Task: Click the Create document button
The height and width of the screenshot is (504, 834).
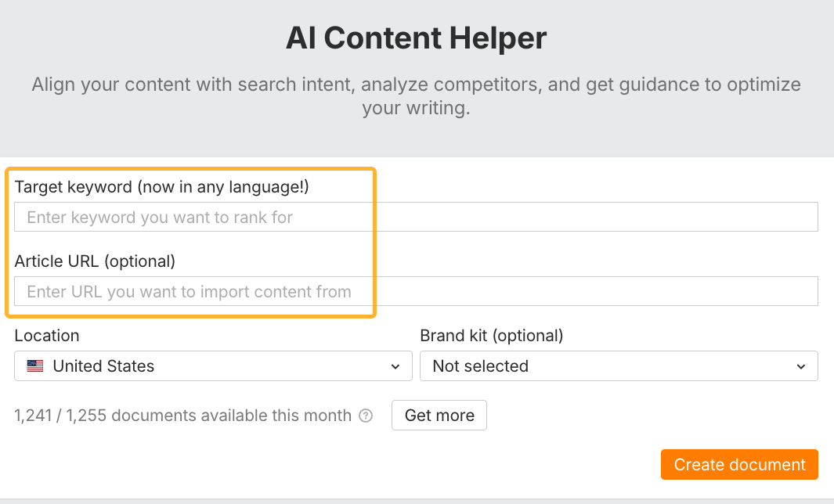Action: pyautogui.click(x=738, y=464)
